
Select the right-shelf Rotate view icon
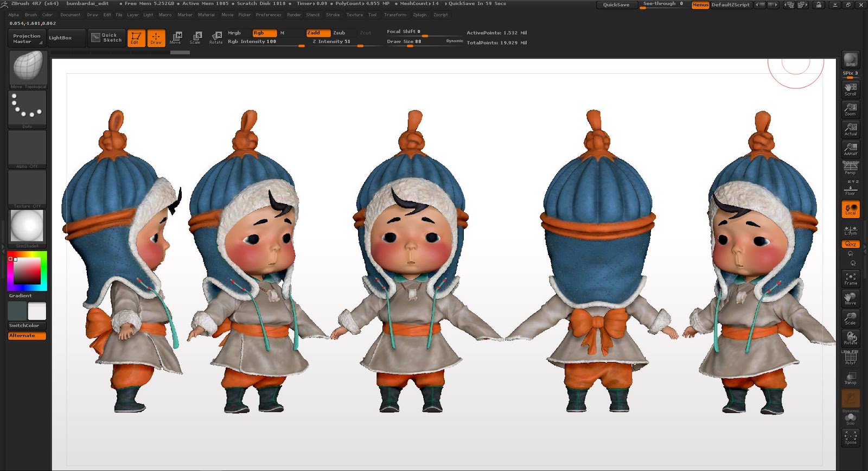point(850,338)
